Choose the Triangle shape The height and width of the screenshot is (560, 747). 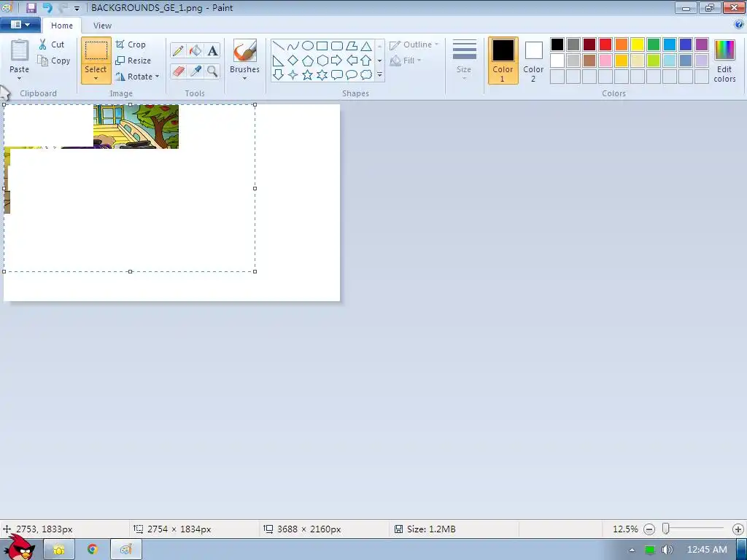366,46
